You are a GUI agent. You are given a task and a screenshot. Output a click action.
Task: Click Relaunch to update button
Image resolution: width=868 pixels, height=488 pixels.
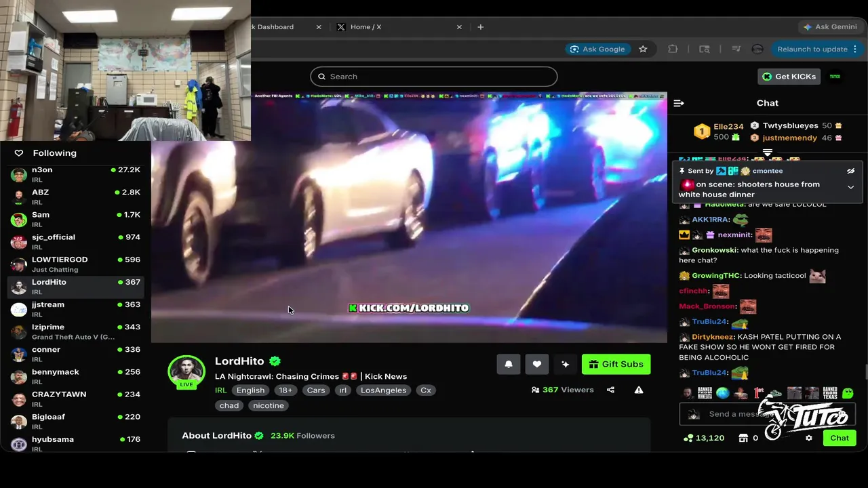(x=812, y=49)
